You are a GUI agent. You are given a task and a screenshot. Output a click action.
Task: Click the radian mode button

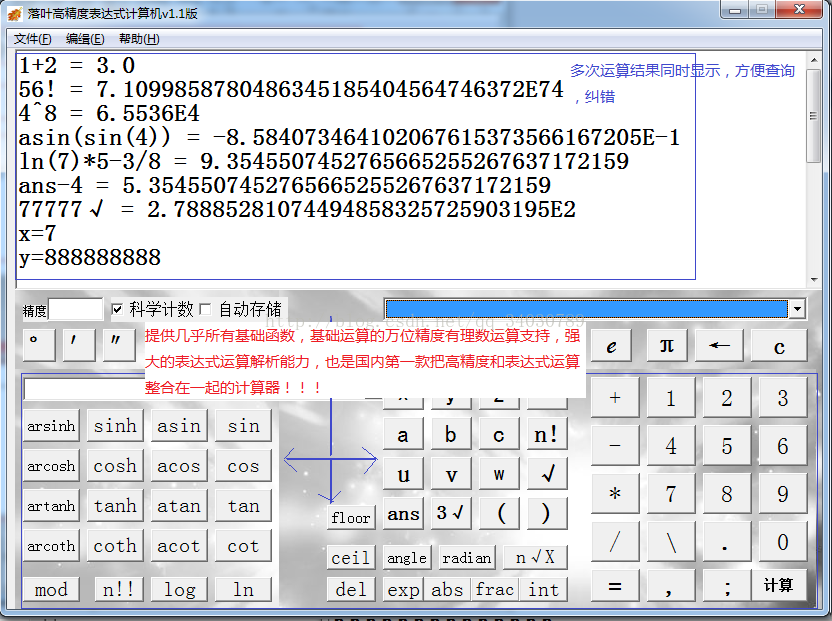[467, 557]
